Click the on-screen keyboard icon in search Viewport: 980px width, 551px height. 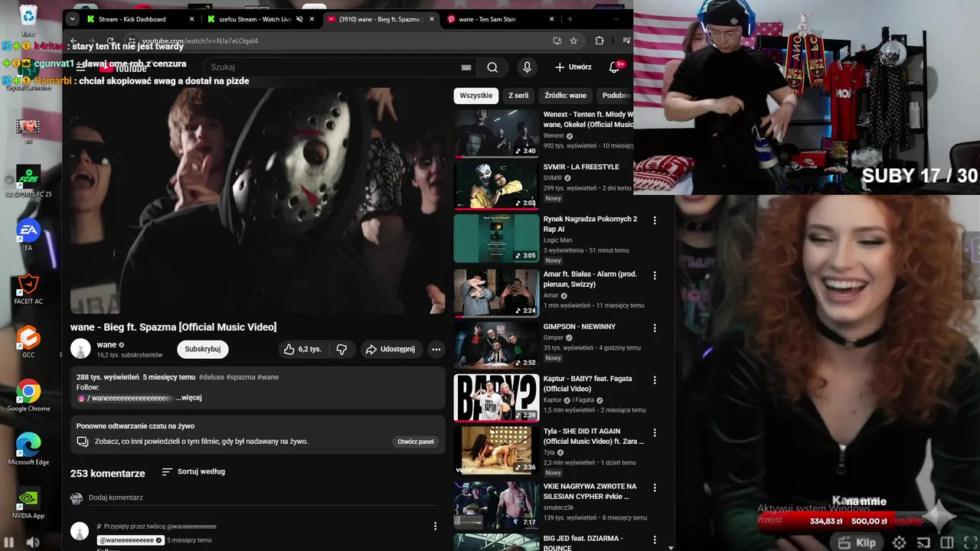tap(465, 67)
